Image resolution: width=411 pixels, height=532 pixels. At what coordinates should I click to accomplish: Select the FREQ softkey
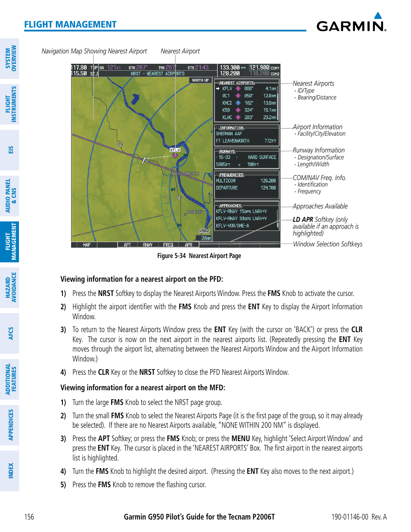coord(168,245)
